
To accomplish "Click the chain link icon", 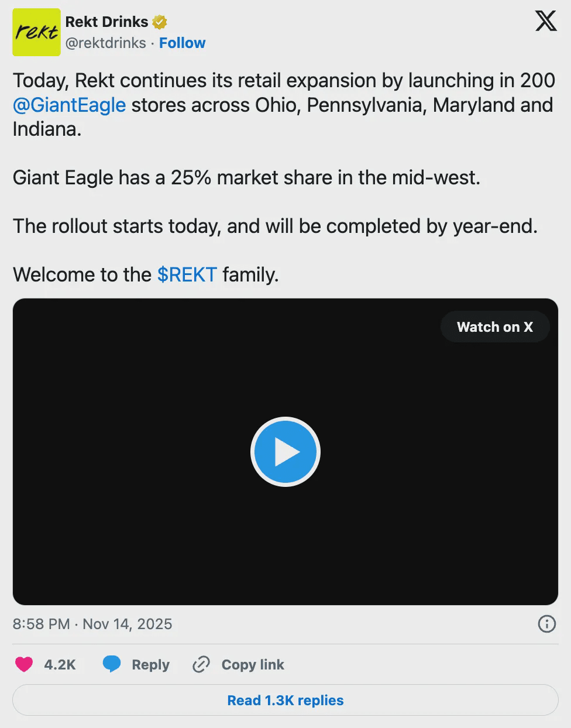I will coord(201,665).
